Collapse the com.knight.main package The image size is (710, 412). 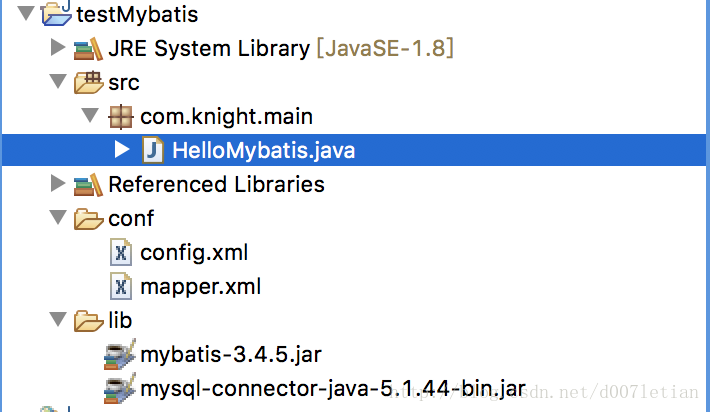coord(90,115)
